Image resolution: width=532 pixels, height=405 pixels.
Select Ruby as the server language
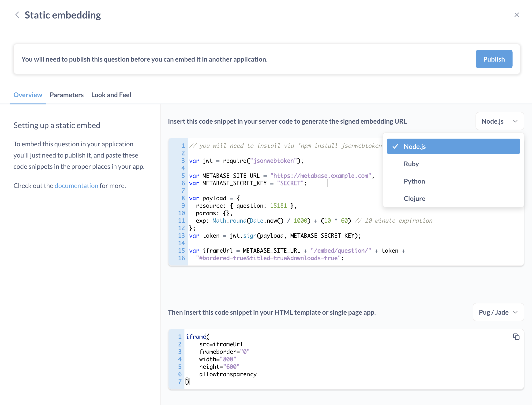tap(411, 164)
